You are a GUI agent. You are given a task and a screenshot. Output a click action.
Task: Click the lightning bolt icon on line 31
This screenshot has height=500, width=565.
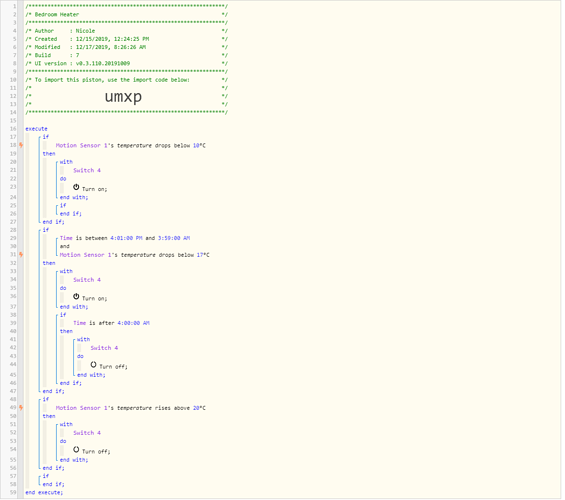coord(21,255)
